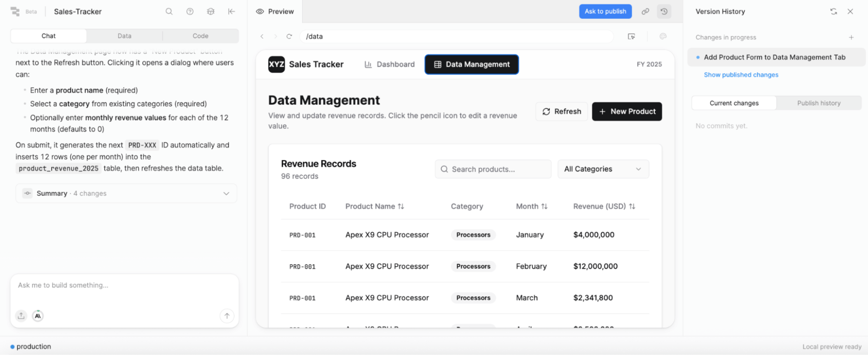The width and height of the screenshot is (868, 355).
Task: Click the 96 records count
Action: [x=299, y=177]
